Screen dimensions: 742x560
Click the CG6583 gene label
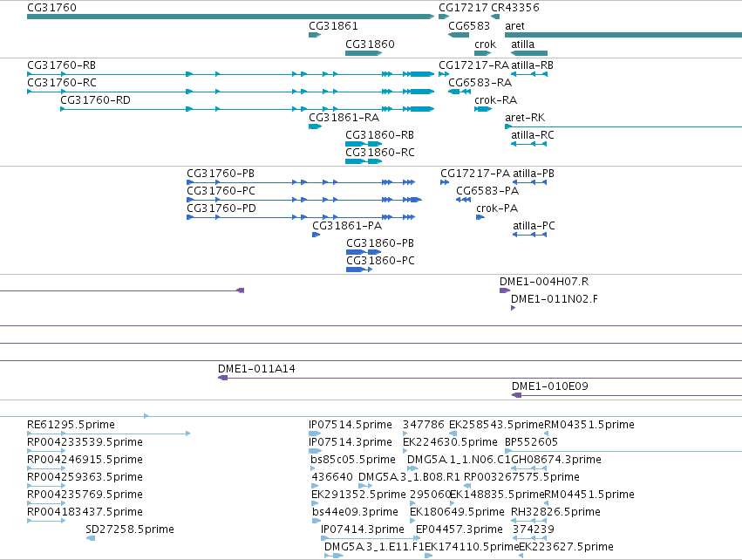click(468, 26)
